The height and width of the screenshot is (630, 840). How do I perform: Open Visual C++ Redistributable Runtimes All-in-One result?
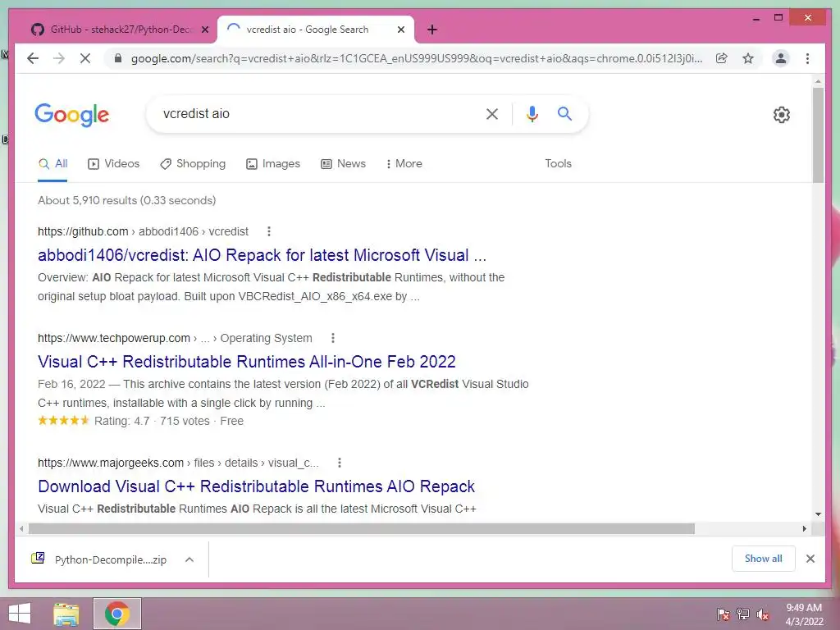[246, 362]
